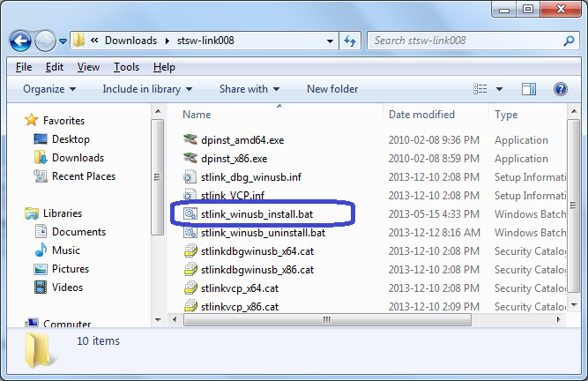Open the Organize dropdown
Image resolution: width=588 pixels, height=381 pixels.
(49, 89)
